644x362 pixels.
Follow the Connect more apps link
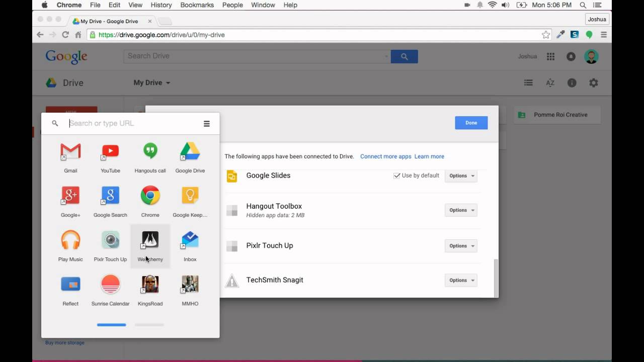click(x=386, y=156)
